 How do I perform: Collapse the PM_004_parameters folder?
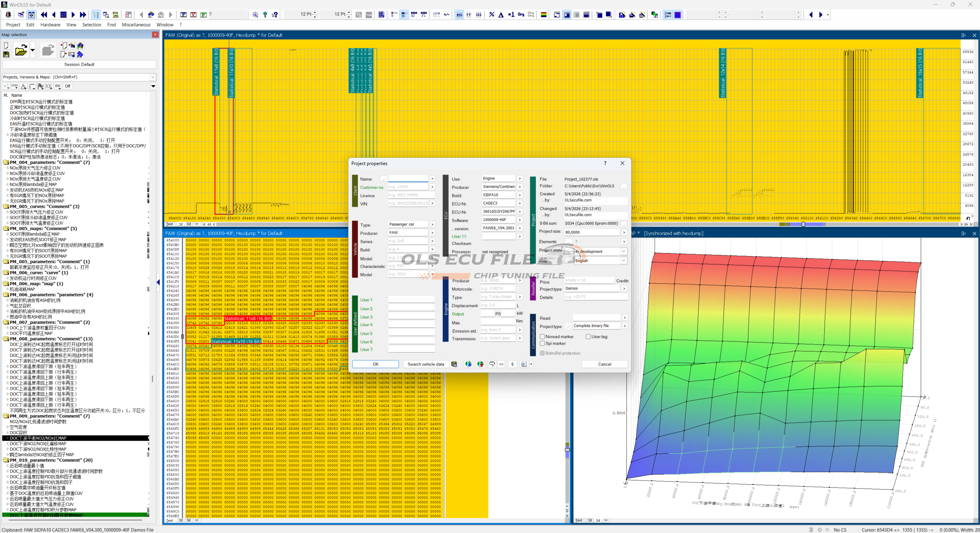point(6,162)
